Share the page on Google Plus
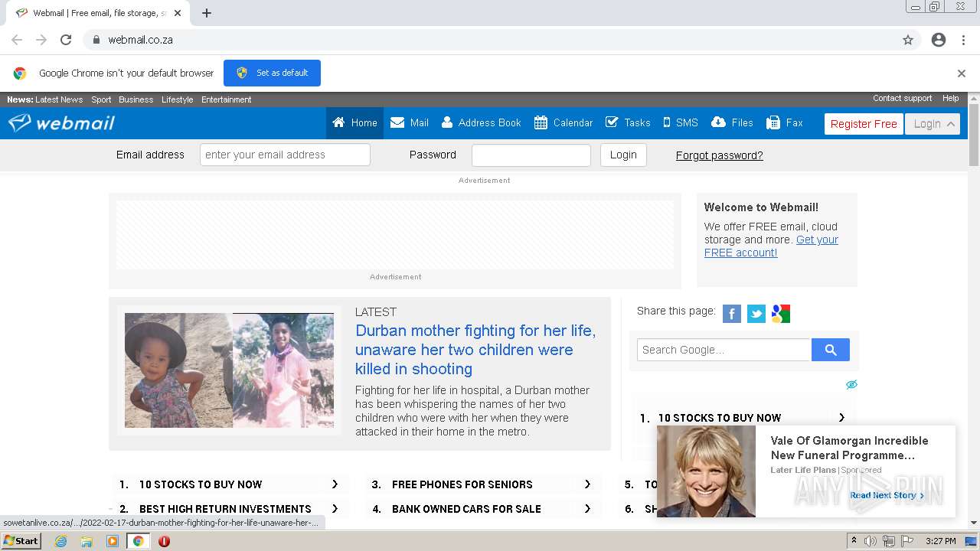 [781, 314]
